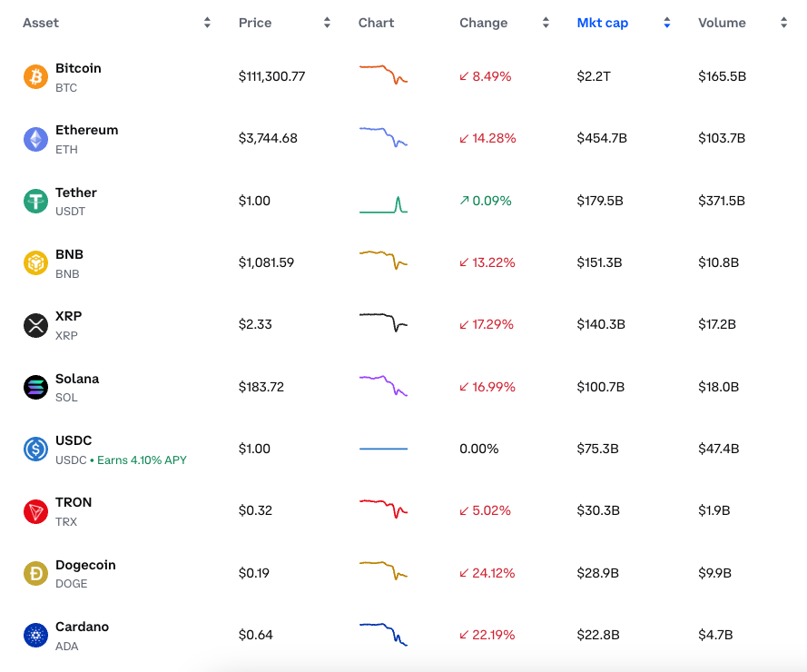Select the Volume column header label
The image size is (807, 672).
coord(722,23)
